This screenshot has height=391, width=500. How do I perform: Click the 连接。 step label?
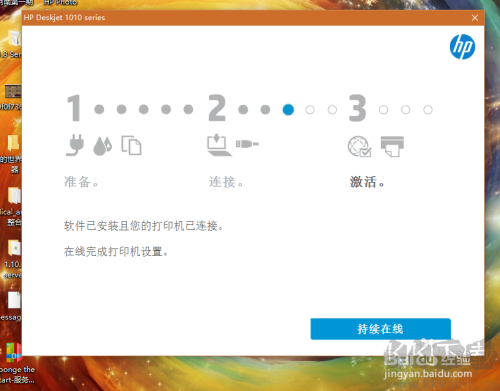click(226, 182)
